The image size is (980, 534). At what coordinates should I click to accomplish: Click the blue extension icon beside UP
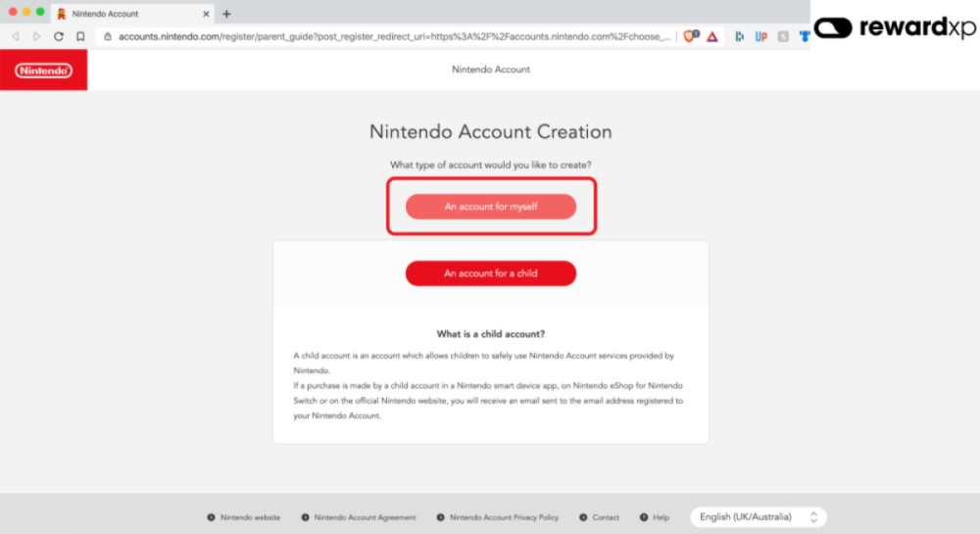tap(739, 37)
